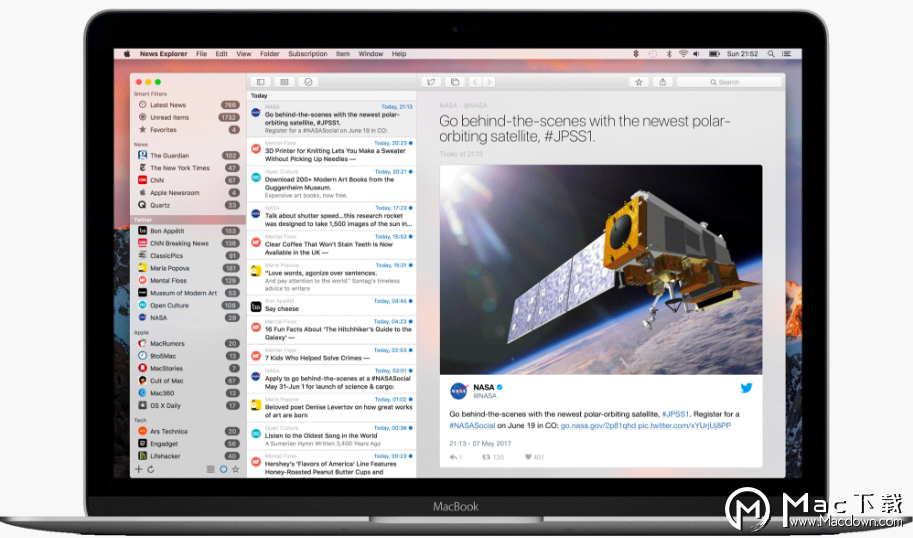This screenshot has width=913, height=538.
Task: Select Museum of Modern Art feed
Action: (x=188, y=293)
